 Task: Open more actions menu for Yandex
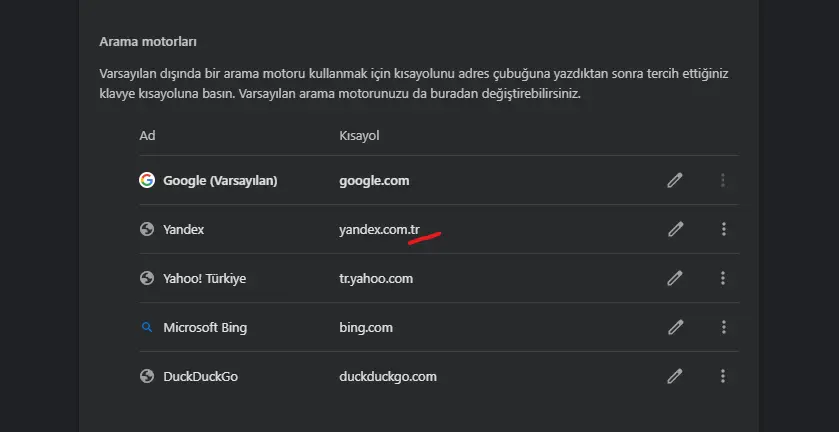[x=723, y=230]
